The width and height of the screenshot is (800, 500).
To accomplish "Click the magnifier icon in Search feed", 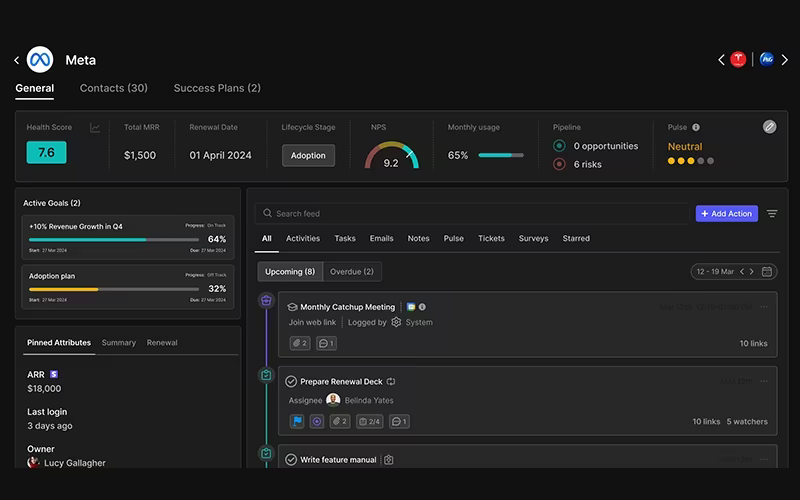I will (267, 213).
